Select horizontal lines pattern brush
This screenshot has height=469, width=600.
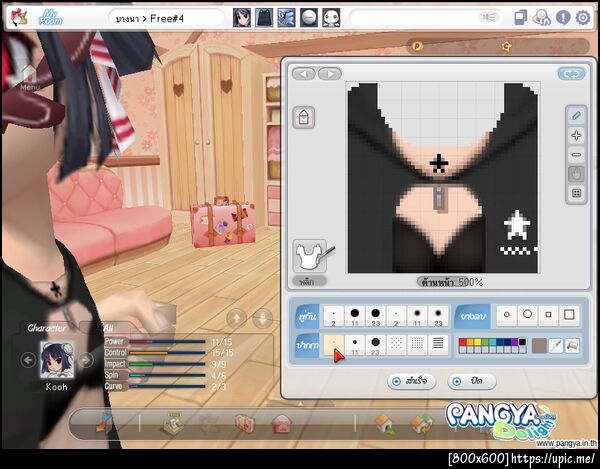(x=438, y=345)
